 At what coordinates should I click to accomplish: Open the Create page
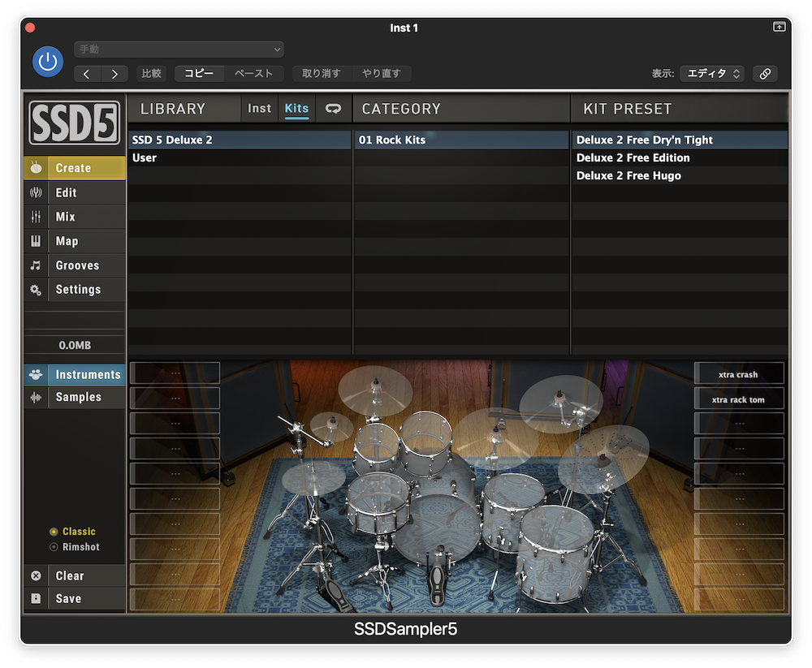(x=75, y=168)
